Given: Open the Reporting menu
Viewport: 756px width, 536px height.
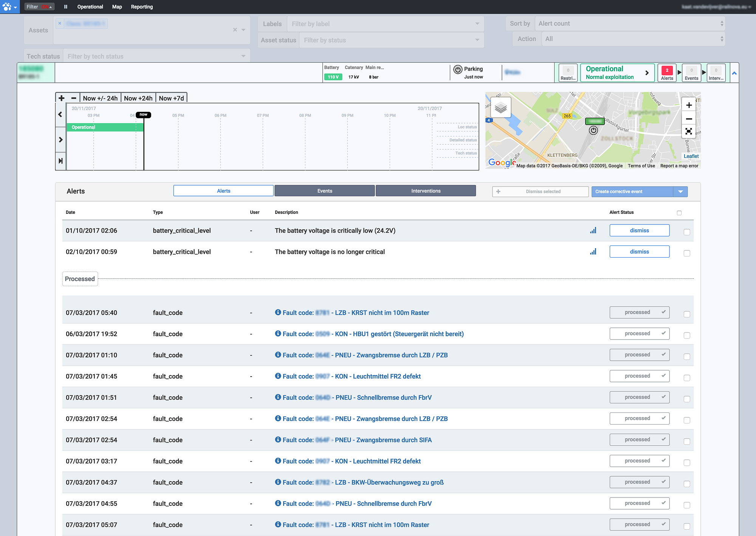Looking at the screenshot, I should coord(142,7).
